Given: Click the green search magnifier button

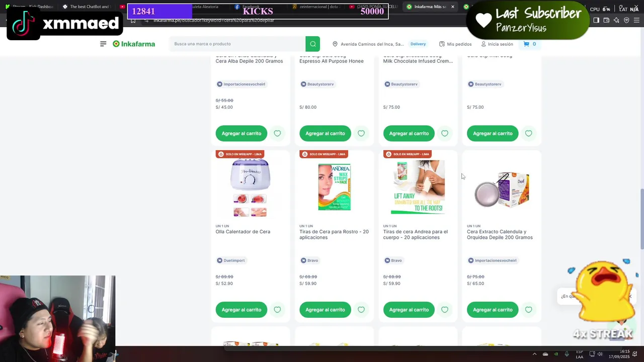Looking at the screenshot, I should pyautogui.click(x=312, y=44).
